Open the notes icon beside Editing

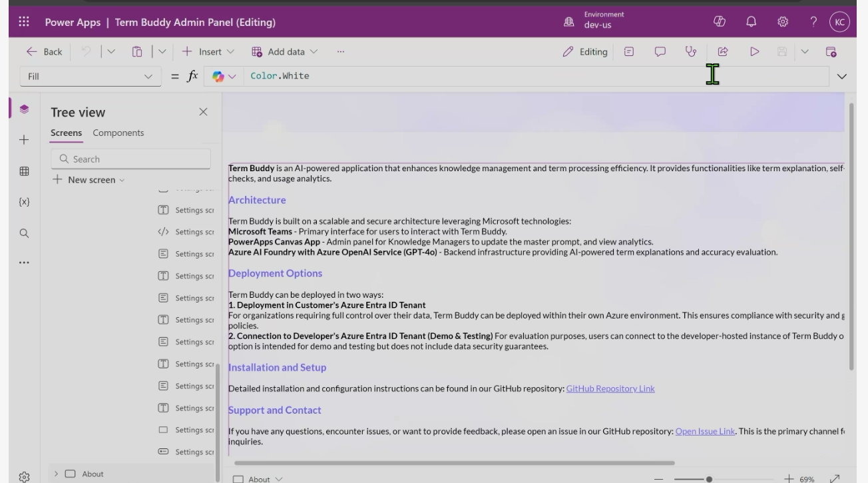(628, 51)
